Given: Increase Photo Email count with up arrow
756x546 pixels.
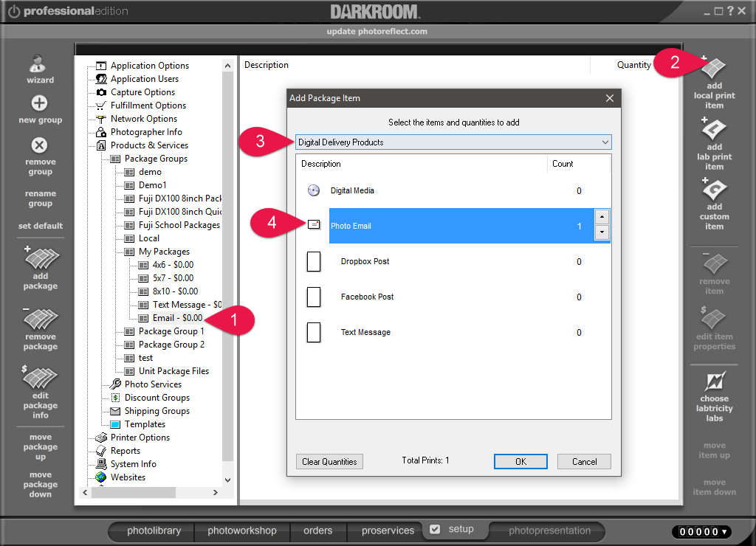Looking at the screenshot, I should (602, 217).
